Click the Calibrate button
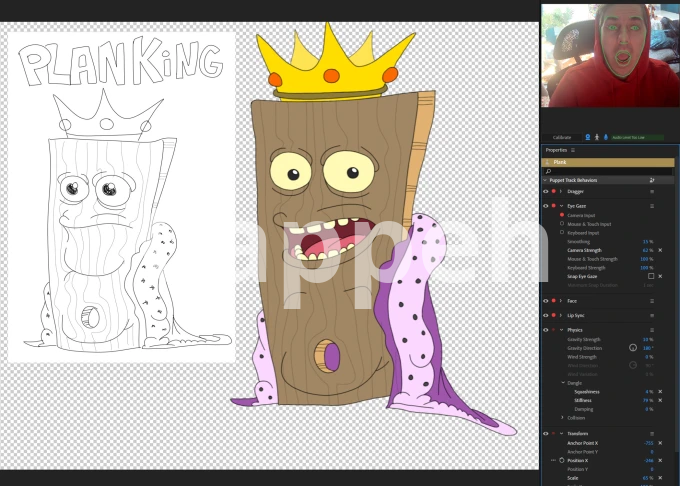This screenshot has height=486, width=680. [x=562, y=137]
